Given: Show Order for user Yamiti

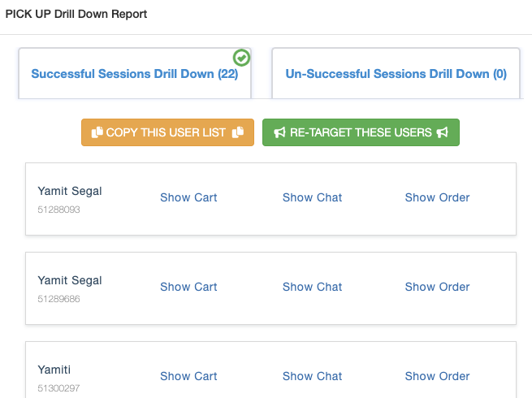Looking at the screenshot, I should [x=437, y=376].
